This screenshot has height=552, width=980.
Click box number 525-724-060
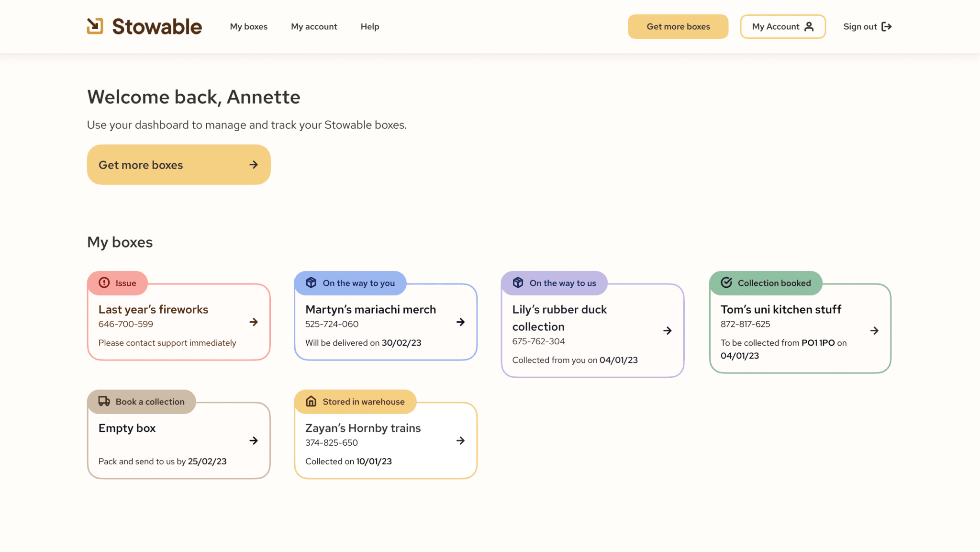pyautogui.click(x=332, y=324)
